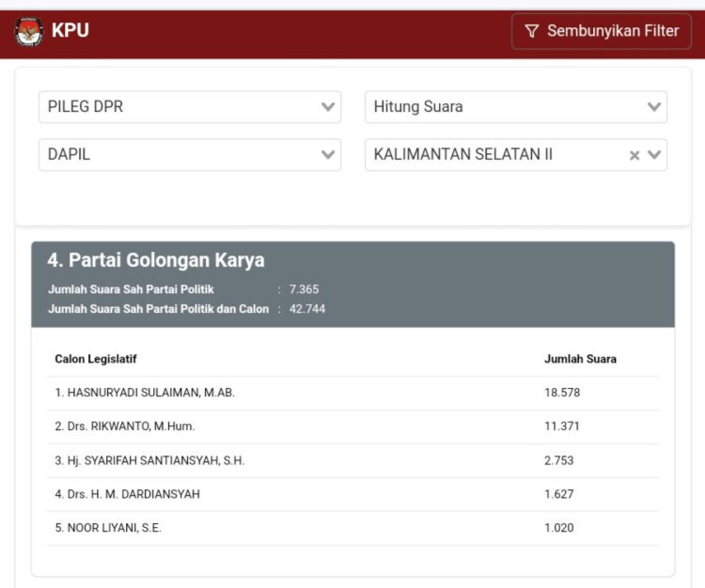Click the KPU title text

coord(70,31)
